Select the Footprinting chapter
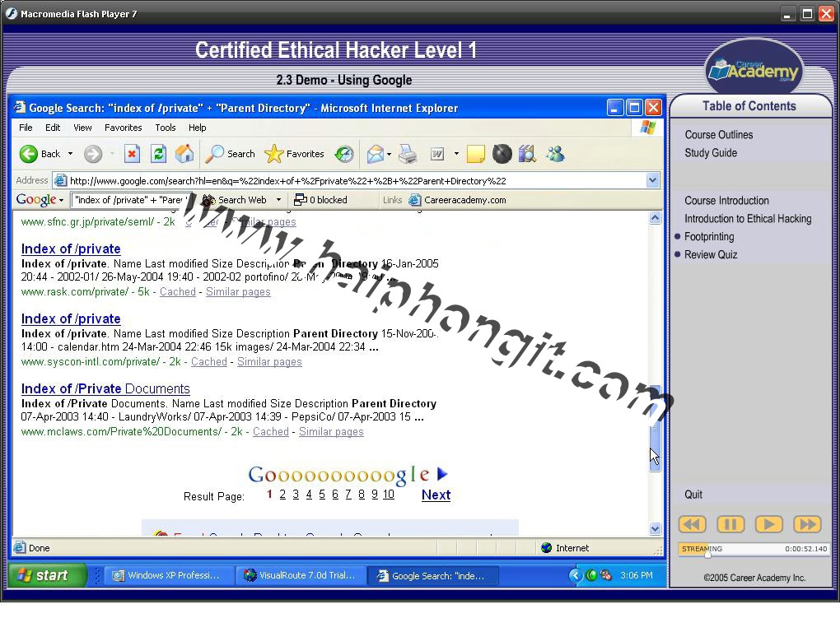840x618 pixels. click(709, 237)
